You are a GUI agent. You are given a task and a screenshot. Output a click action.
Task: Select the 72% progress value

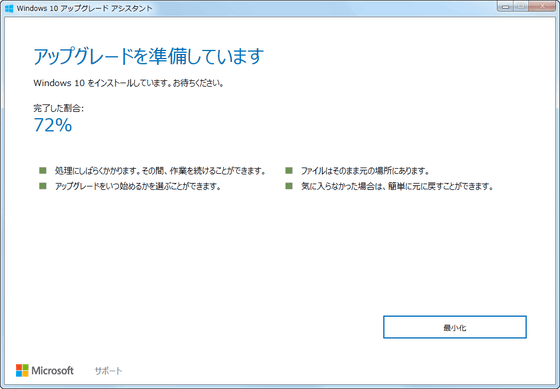(x=53, y=125)
